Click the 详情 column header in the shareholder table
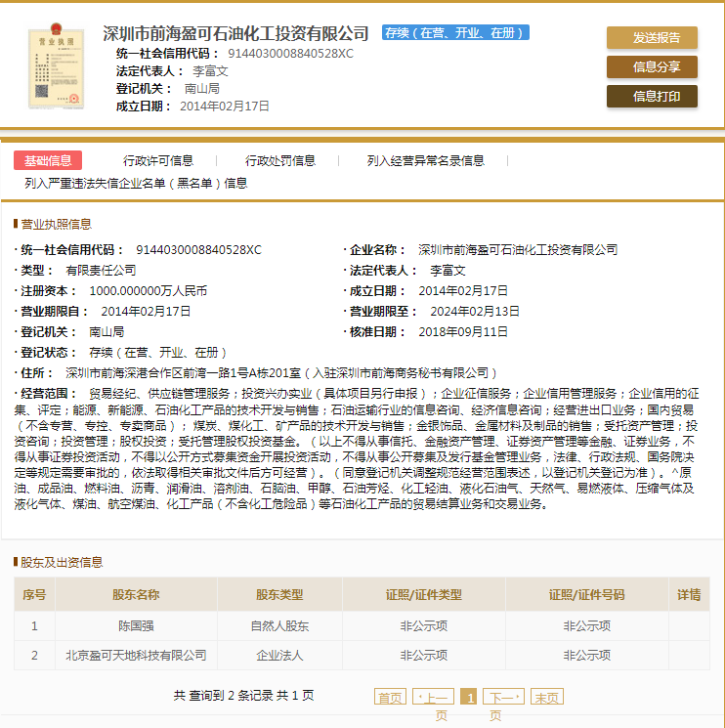 pos(689,594)
